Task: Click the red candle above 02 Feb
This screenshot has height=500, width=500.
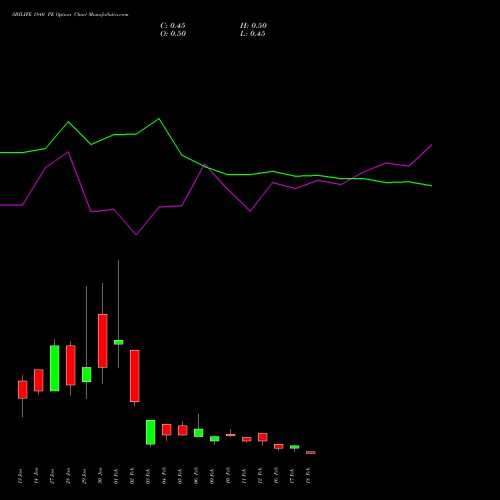Action: point(135,376)
